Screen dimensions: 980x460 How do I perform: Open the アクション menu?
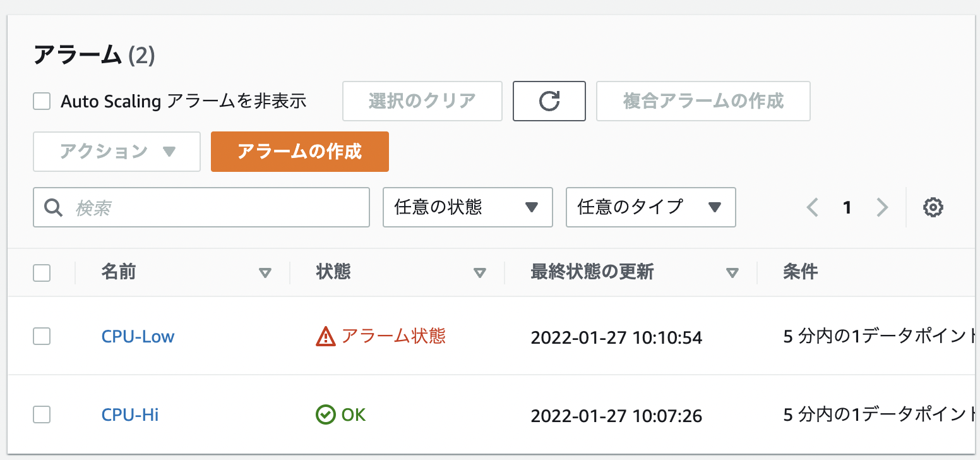[x=116, y=152]
